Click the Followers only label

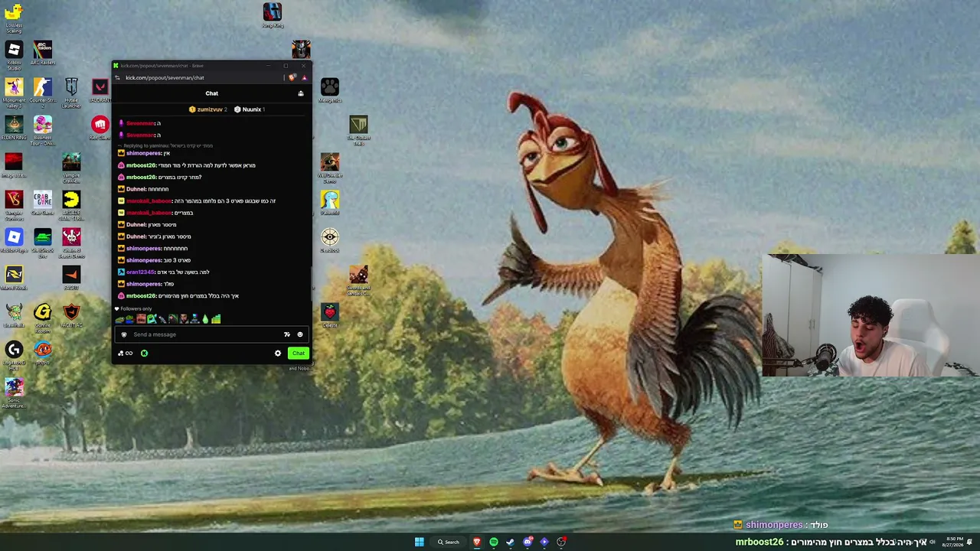136,309
